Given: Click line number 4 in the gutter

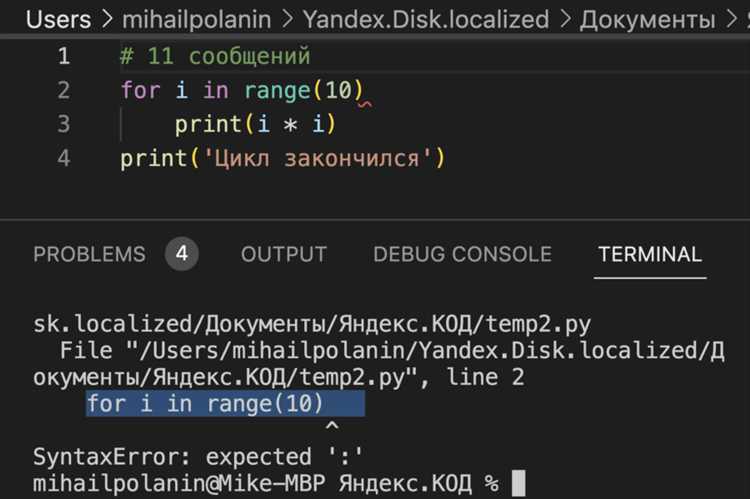Looking at the screenshot, I should pyautogui.click(x=64, y=158).
